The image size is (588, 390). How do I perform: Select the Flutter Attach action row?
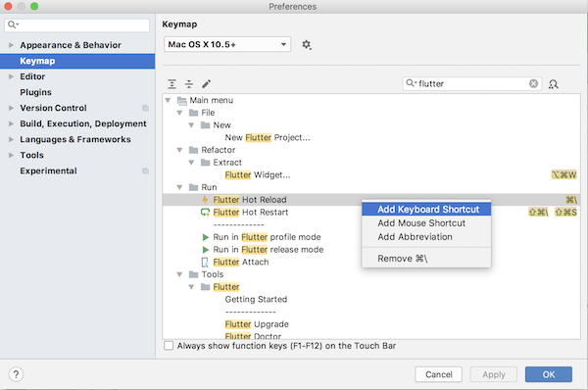371,262
